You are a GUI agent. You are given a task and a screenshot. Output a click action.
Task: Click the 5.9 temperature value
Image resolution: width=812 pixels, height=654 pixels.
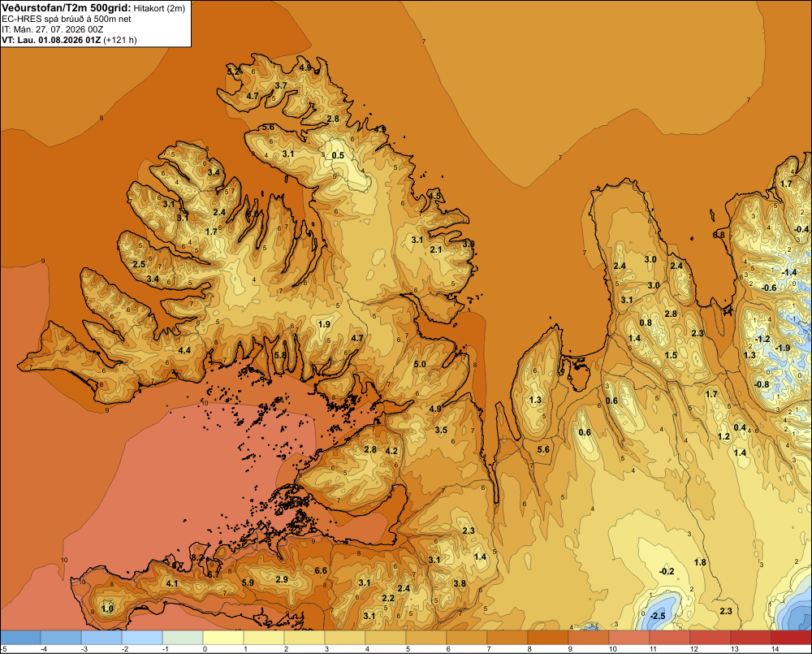[x=248, y=583]
